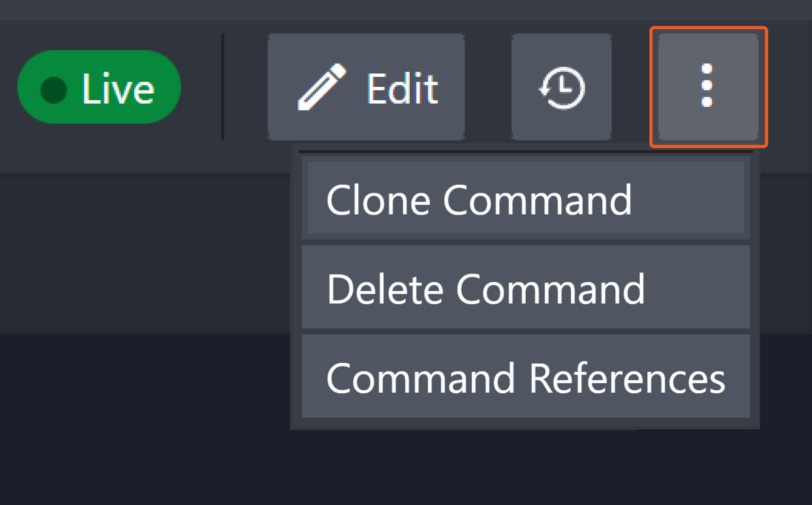
Task: Remove the command using Delete Command
Action: (x=485, y=289)
